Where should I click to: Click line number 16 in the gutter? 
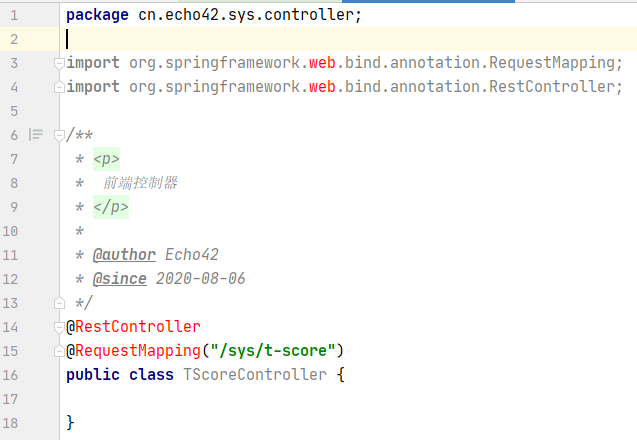pos(12,375)
